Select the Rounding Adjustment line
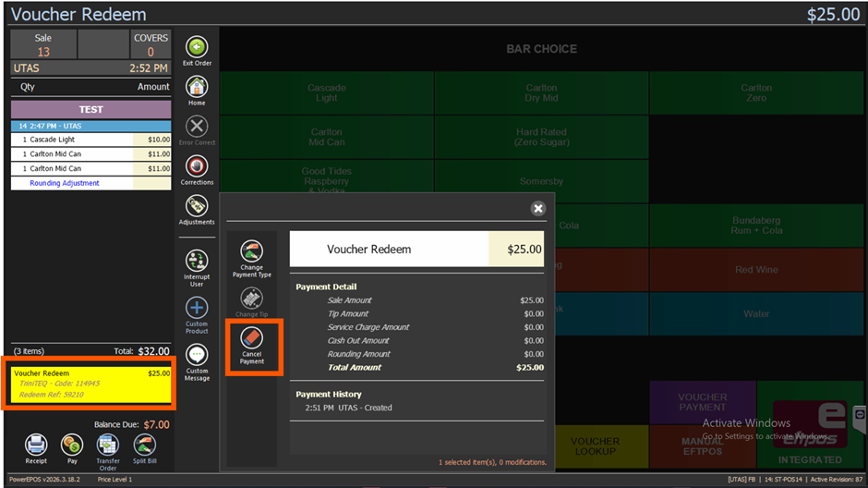The width and height of the screenshot is (868, 488). (90, 183)
